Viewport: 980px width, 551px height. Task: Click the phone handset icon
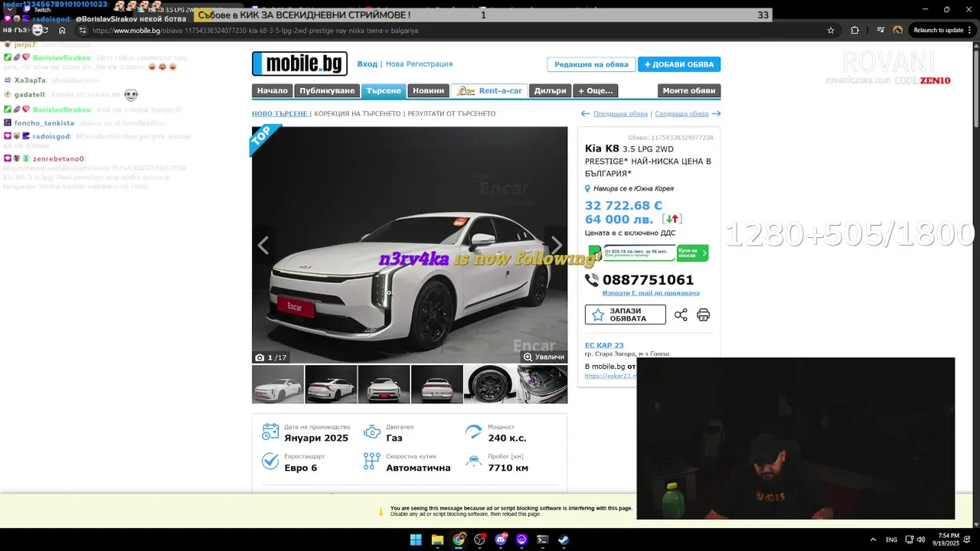592,280
